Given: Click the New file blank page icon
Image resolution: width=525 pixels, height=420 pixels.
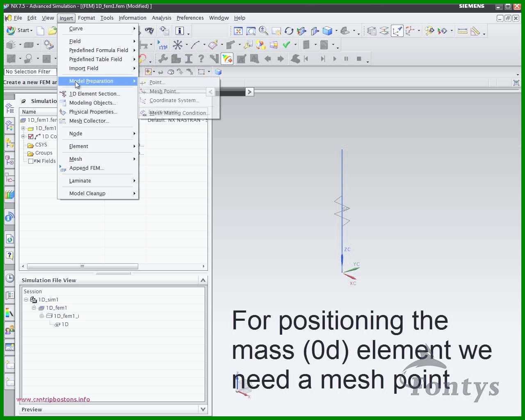Looking at the screenshot, I should (40, 31).
